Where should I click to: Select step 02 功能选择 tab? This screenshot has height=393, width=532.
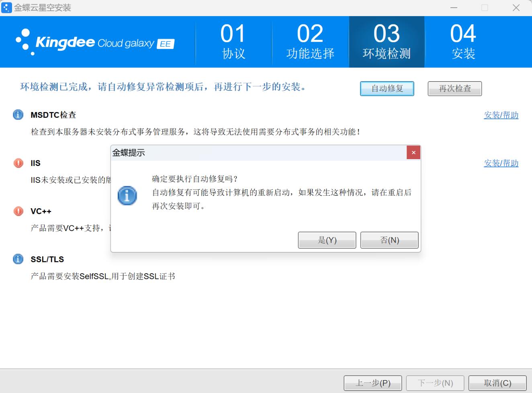click(x=310, y=42)
